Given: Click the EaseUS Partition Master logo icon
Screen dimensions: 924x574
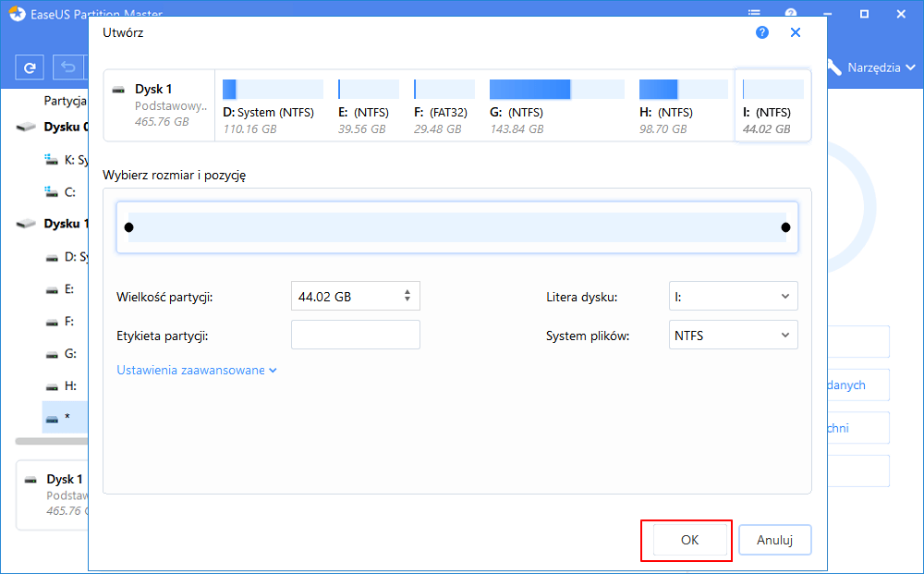Looking at the screenshot, I should 18,13.
